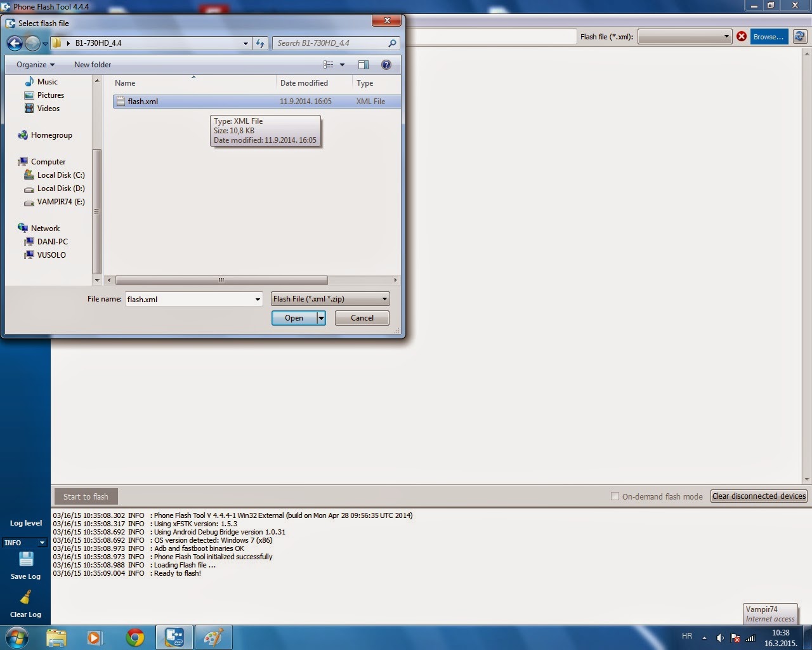Click Clear disconnected devices button
The width and height of the screenshot is (812, 650).
point(759,496)
